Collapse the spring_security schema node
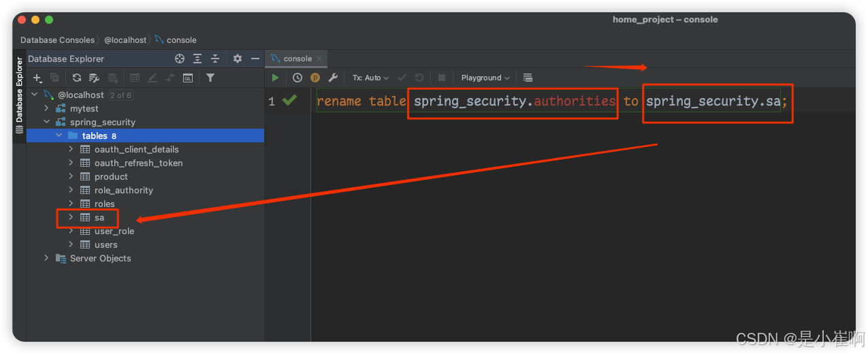 tap(46, 122)
